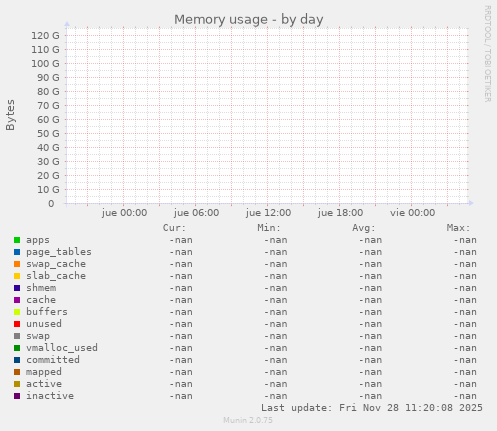This screenshot has width=497, height=431.
Task: Click the shmem dark blue swatch
Action: coord(17,288)
